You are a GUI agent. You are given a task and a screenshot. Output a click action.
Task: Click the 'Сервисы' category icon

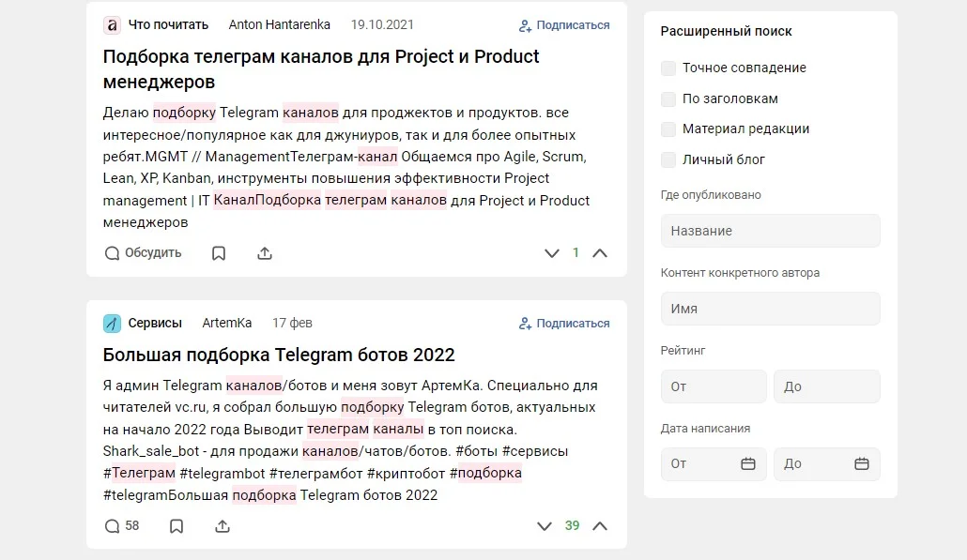[112, 324]
